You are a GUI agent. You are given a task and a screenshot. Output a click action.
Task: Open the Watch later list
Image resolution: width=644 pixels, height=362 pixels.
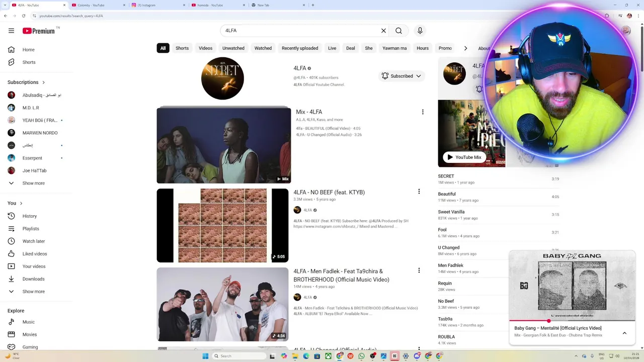[33, 241]
